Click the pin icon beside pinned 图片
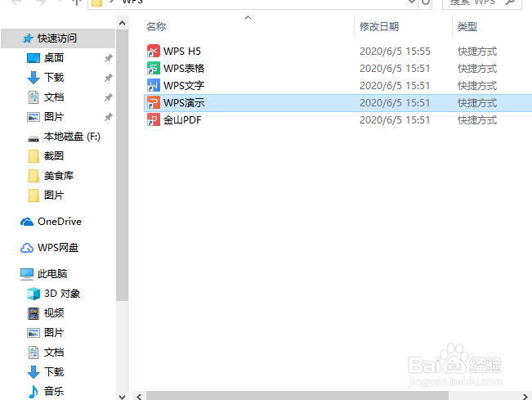532x400 pixels. pyautogui.click(x=108, y=118)
